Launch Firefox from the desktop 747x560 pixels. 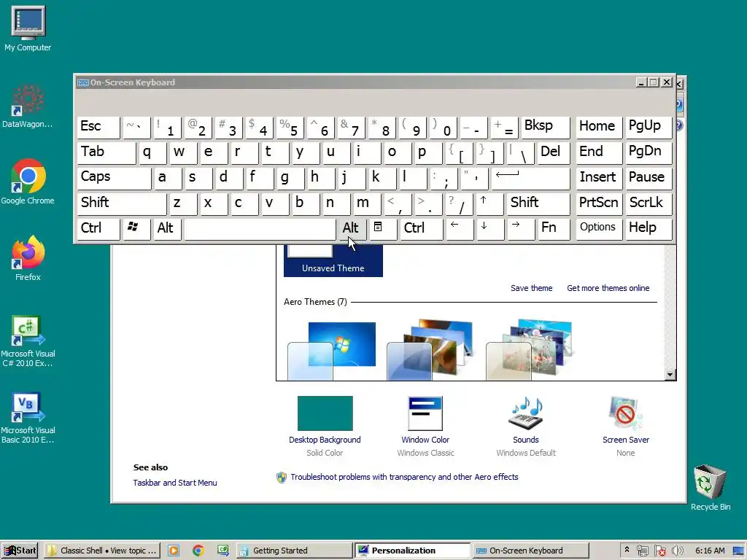pyautogui.click(x=28, y=259)
